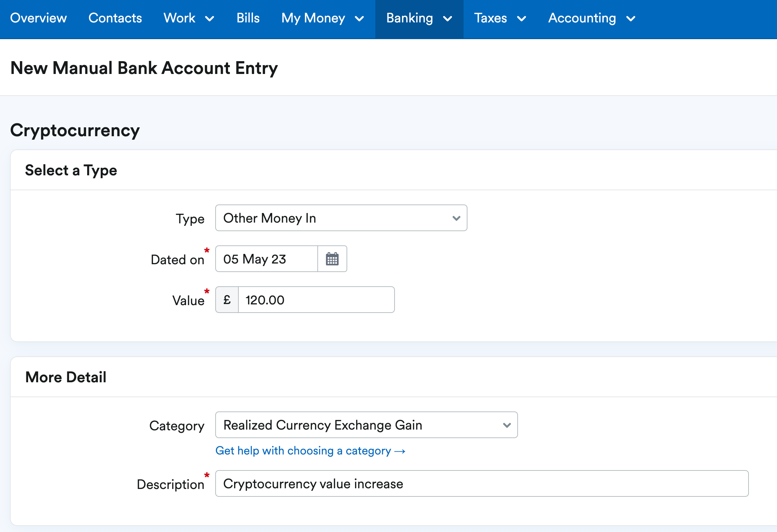This screenshot has width=777, height=532.
Task: Expand the Taxes menu
Action: pyautogui.click(x=500, y=18)
